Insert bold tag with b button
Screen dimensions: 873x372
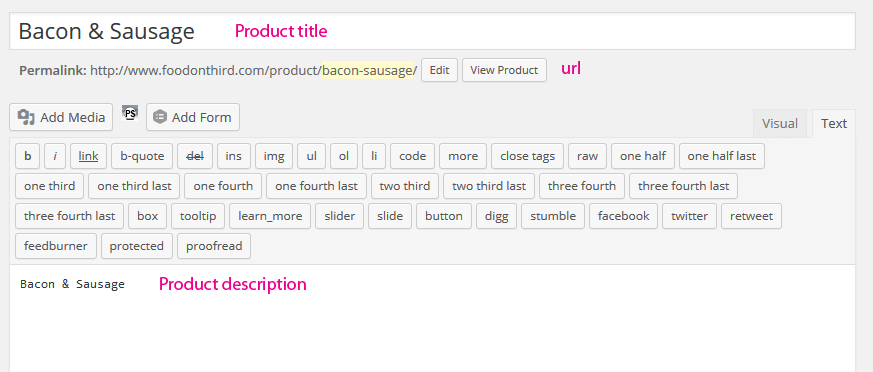pos(28,156)
